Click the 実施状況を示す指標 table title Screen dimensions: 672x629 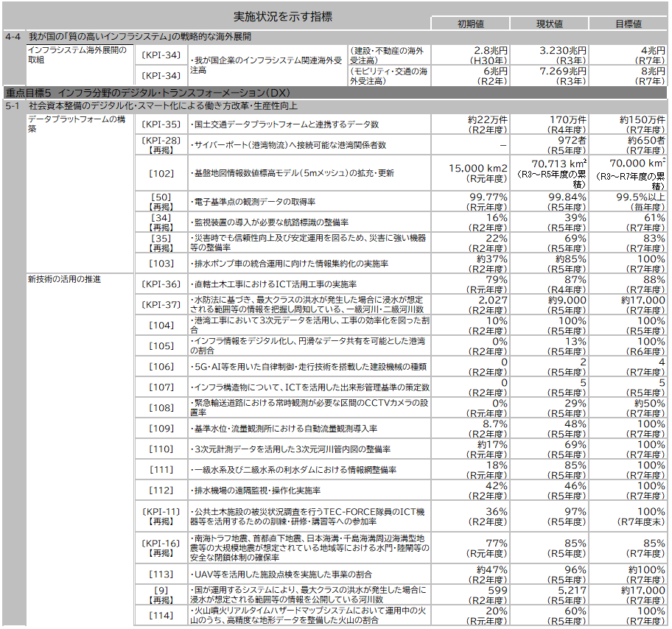coord(282,17)
